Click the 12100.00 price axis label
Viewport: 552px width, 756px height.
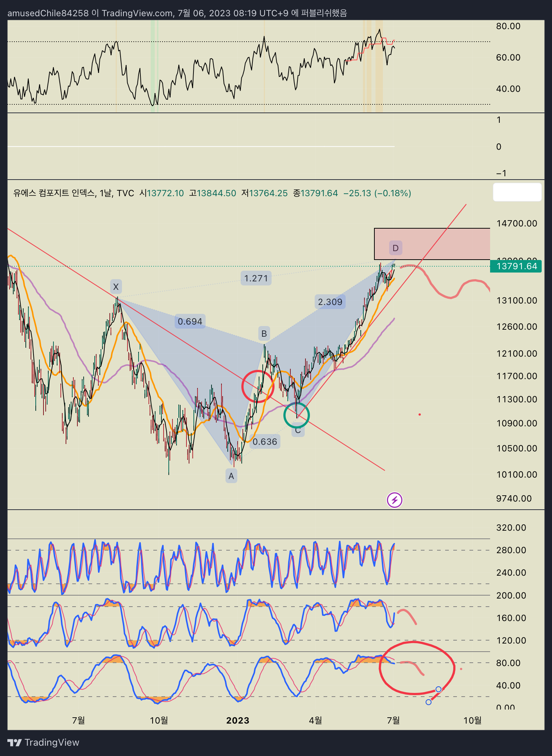pyautogui.click(x=517, y=354)
